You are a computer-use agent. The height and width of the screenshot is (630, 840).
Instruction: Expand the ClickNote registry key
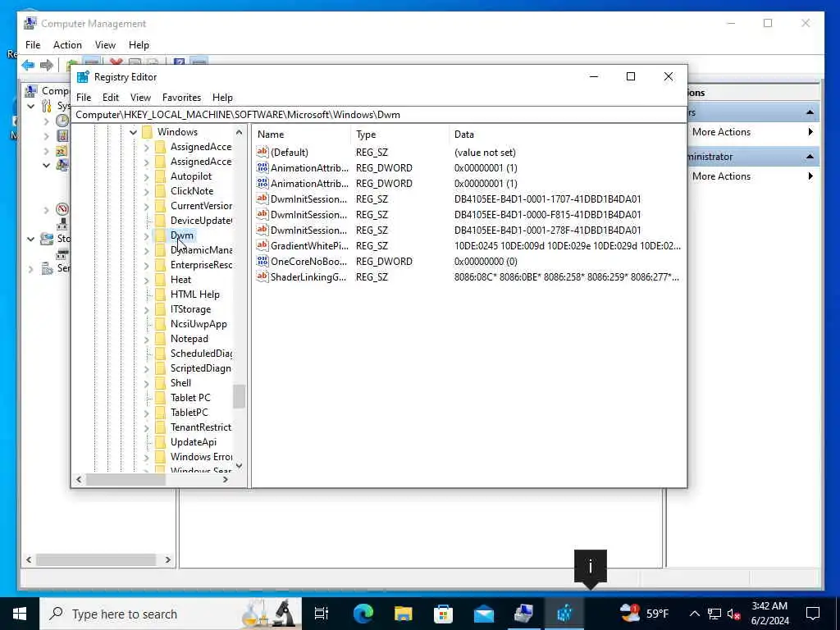146,190
